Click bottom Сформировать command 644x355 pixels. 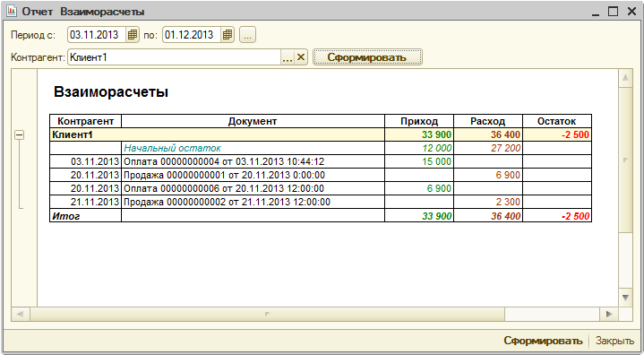tap(543, 341)
